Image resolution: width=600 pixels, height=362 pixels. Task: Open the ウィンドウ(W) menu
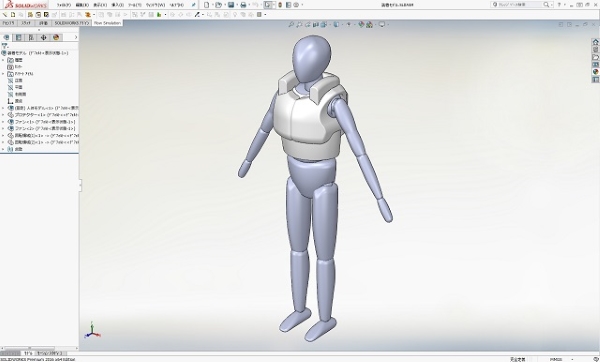pos(155,5)
